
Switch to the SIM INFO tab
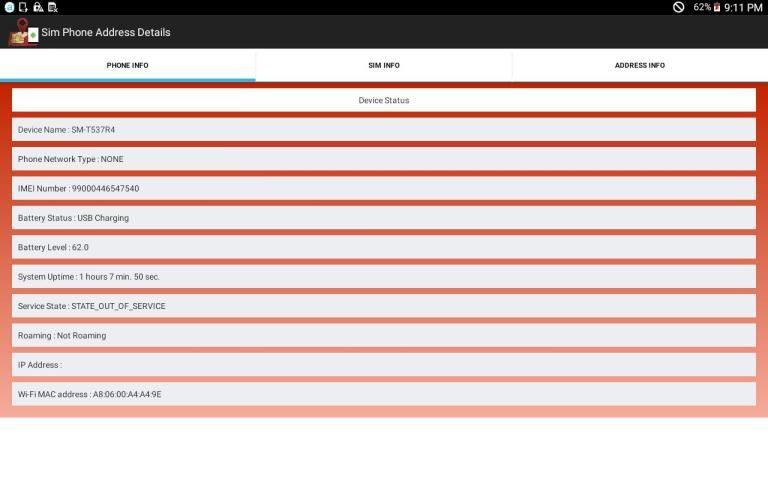384,65
